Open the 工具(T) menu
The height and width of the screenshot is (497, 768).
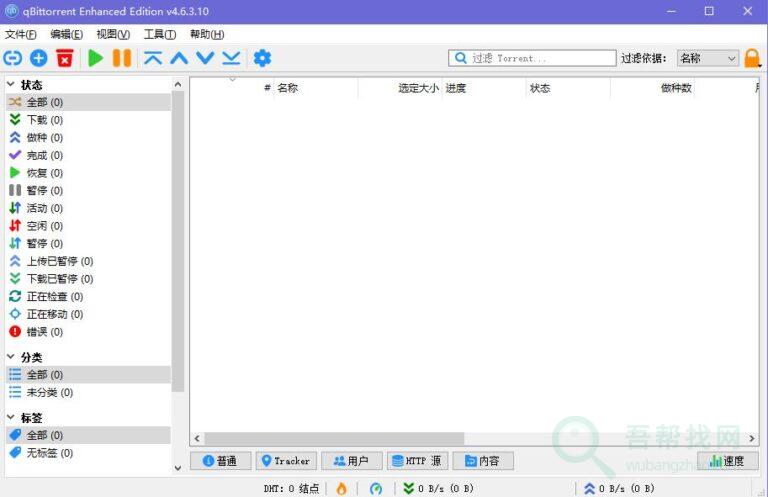click(159, 34)
